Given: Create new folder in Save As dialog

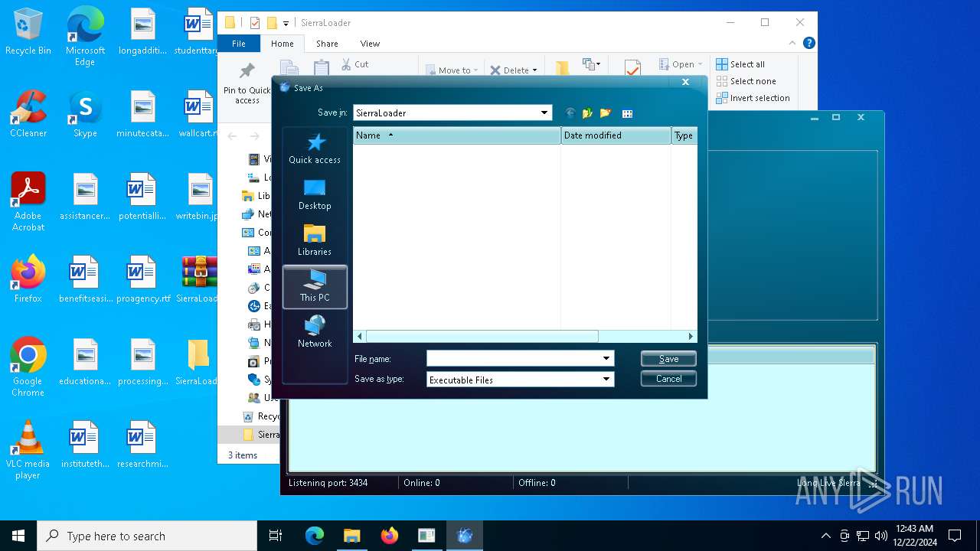Looking at the screenshot, I should [606, 113].
